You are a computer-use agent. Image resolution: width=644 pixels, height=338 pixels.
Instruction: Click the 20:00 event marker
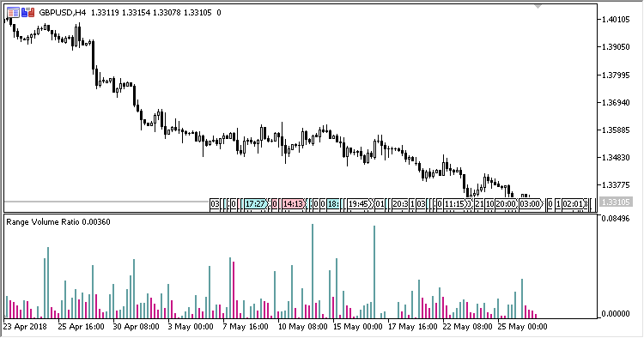point(506,204)
